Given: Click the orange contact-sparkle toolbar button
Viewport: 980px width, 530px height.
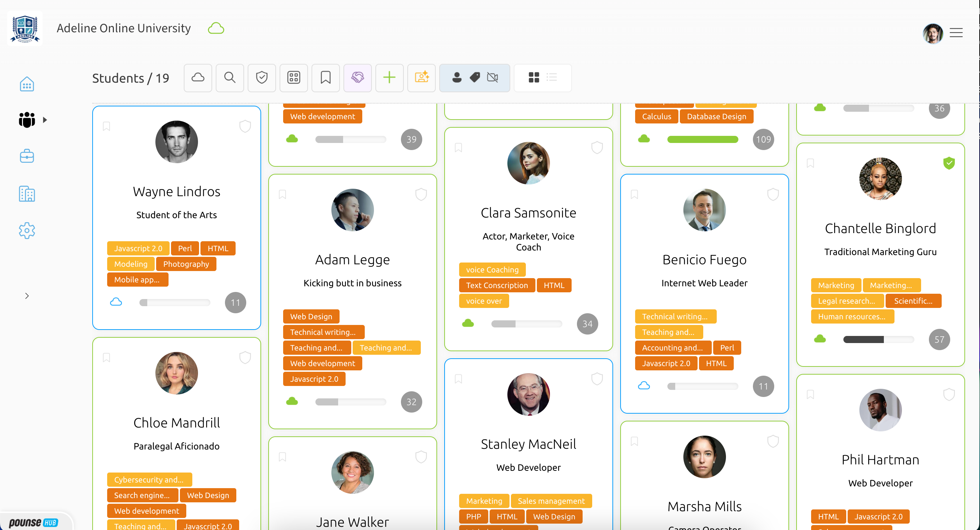Looking at the screenshot, I should point(422,78).
